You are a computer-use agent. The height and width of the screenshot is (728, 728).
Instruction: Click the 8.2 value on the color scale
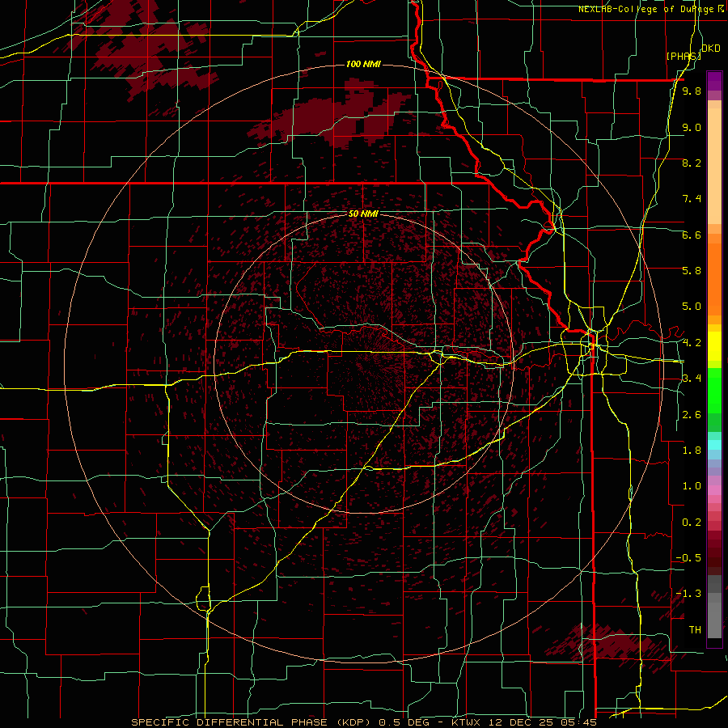[x=692, y=163]
